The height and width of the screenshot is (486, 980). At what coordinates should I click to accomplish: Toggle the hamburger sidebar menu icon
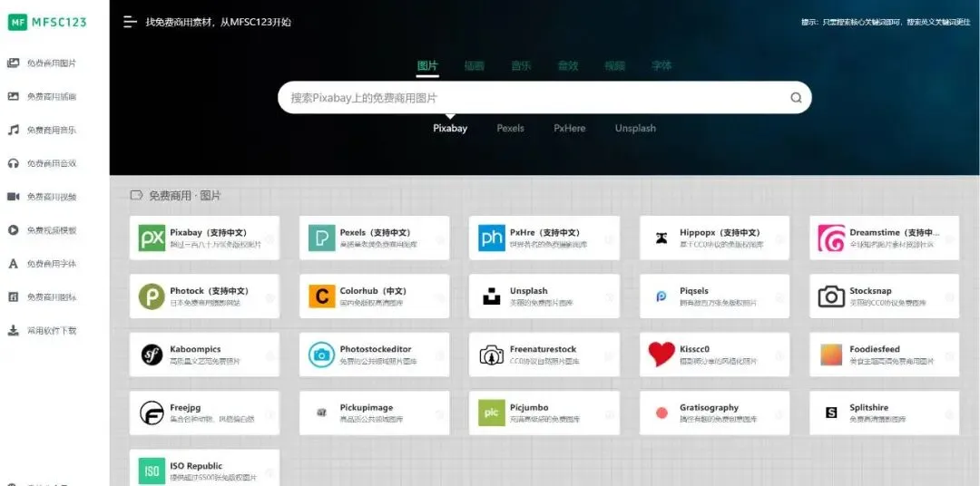[130, 22]
